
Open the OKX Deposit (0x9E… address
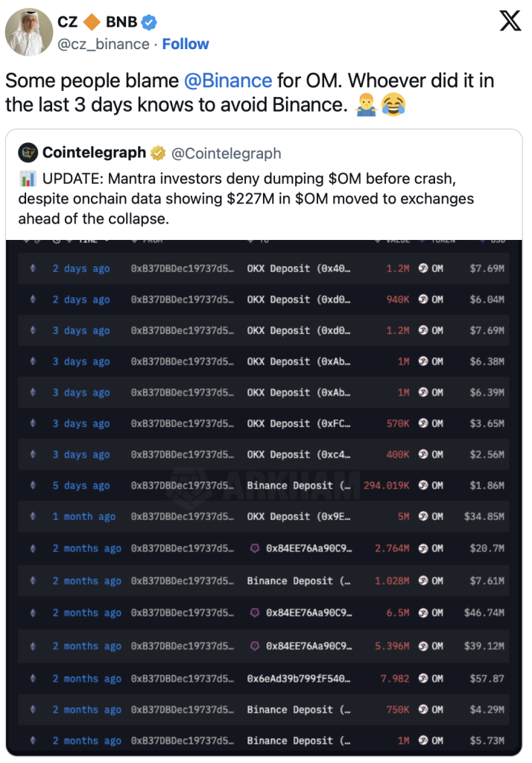coord(298,516)
